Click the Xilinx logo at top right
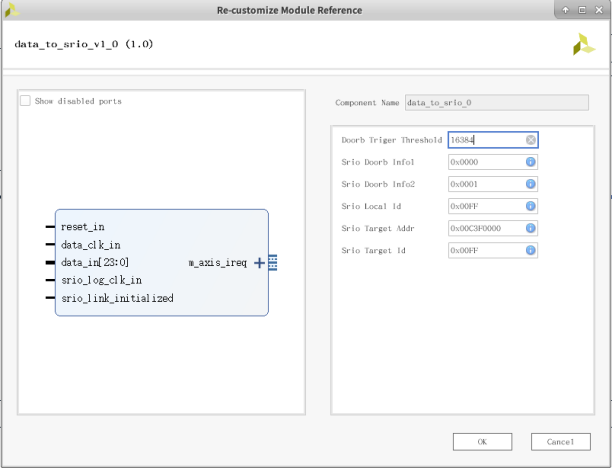Screen dimensions: 613x468 pos(584,44)
